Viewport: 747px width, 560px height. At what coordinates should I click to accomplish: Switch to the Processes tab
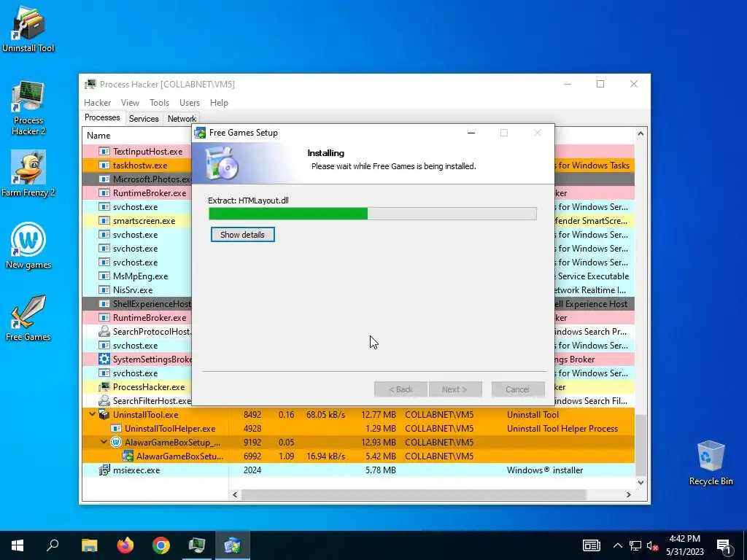coord(102,117)
